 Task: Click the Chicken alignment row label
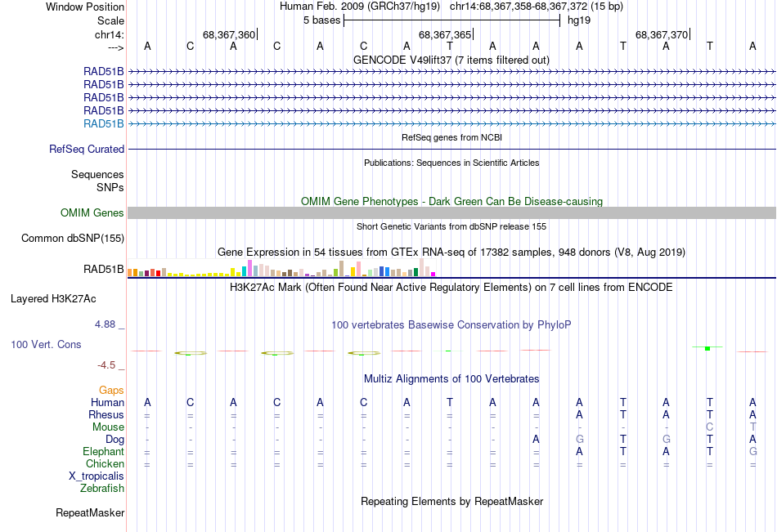[105, 463]
